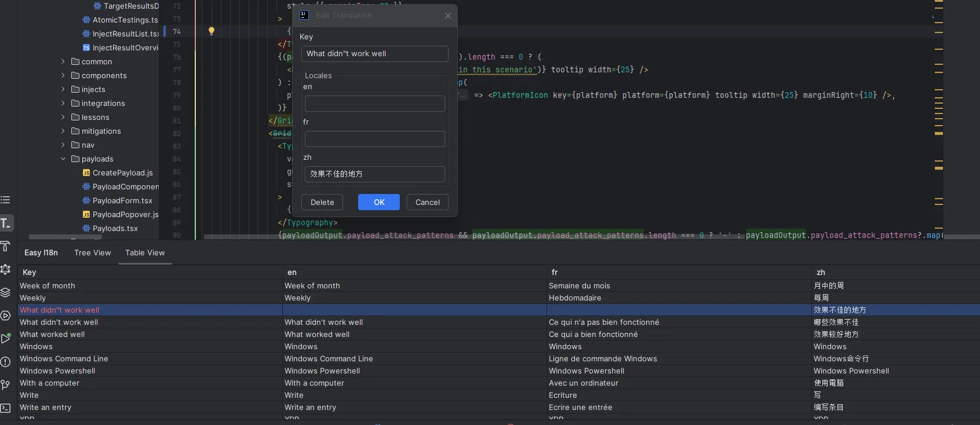Open the Git version control icon

[x=6, y=385]
